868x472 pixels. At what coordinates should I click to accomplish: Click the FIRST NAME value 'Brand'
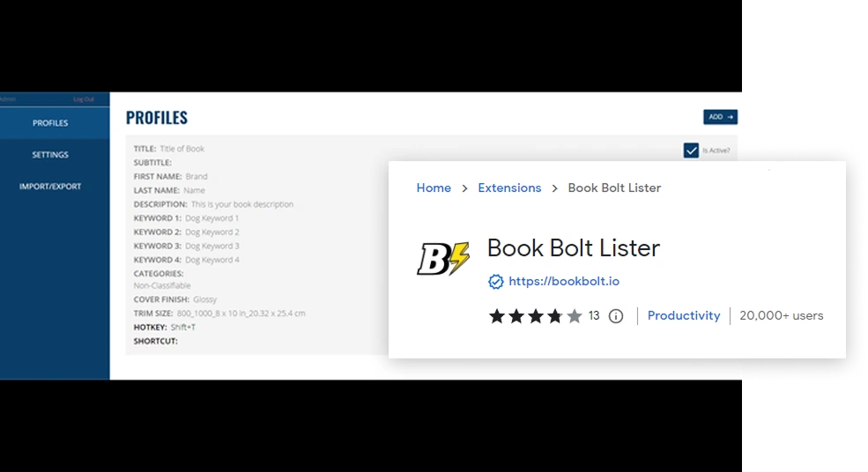click(x=197, y=176)
